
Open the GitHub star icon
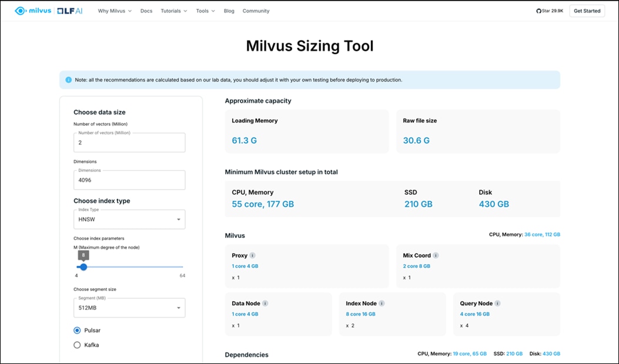tap(538, 10)
